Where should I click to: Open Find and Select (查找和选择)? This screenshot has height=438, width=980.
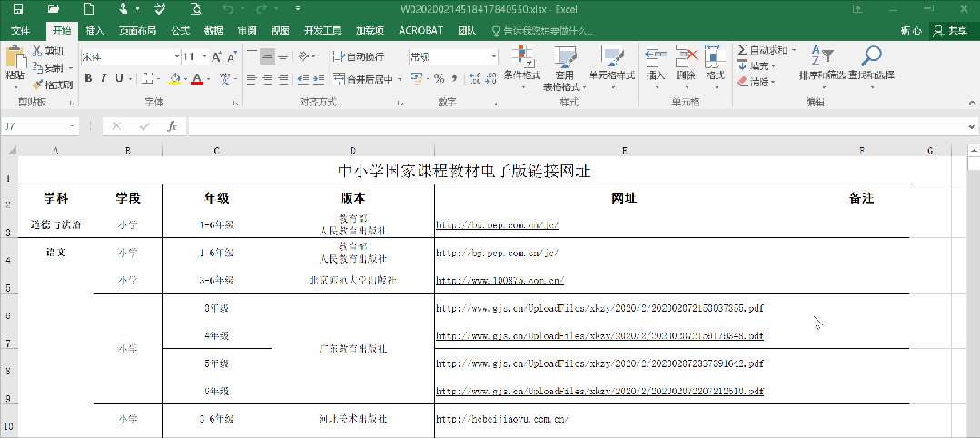(871, 65)
